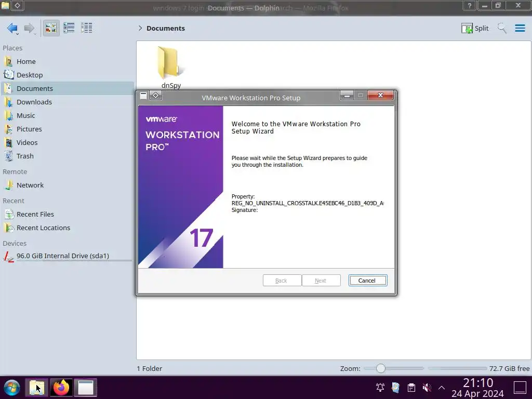Open Recent Files entry
The image size is (532, 399).
67,215
